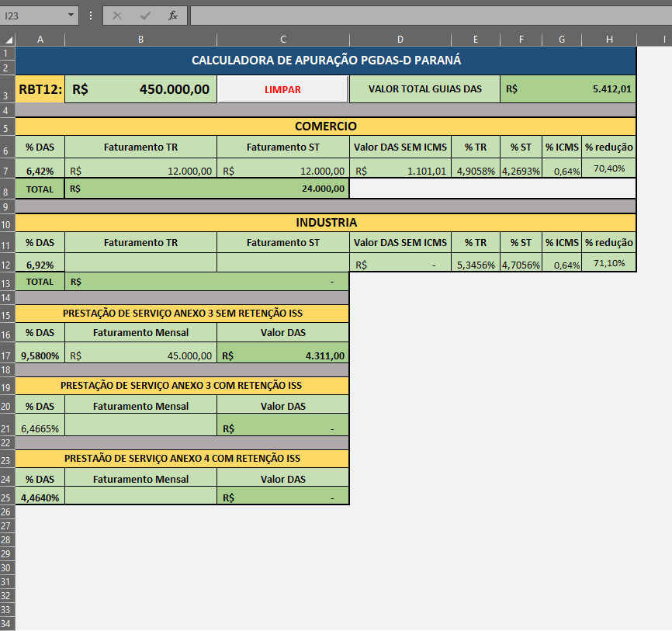Click inside the formula bar input

(x=431, y=16)
